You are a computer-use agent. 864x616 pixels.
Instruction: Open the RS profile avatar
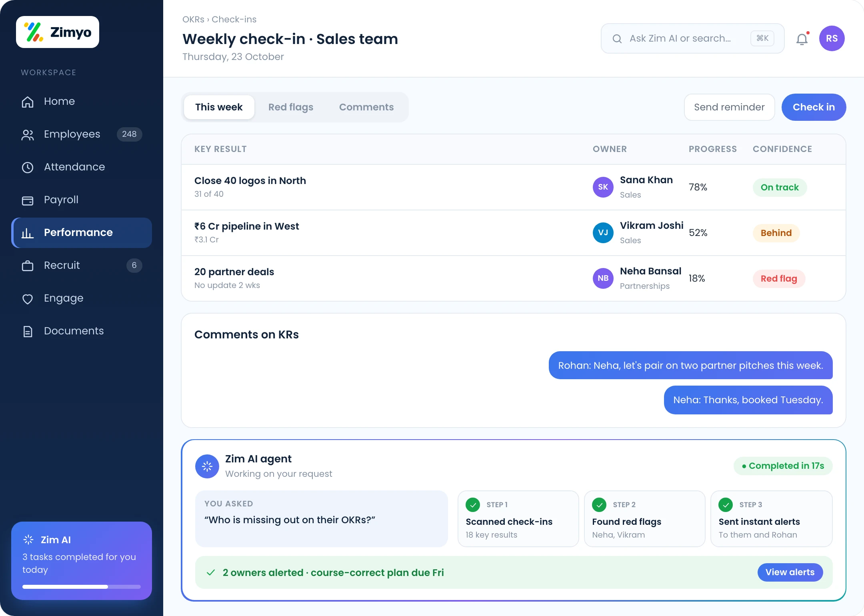tap(832, 38)
